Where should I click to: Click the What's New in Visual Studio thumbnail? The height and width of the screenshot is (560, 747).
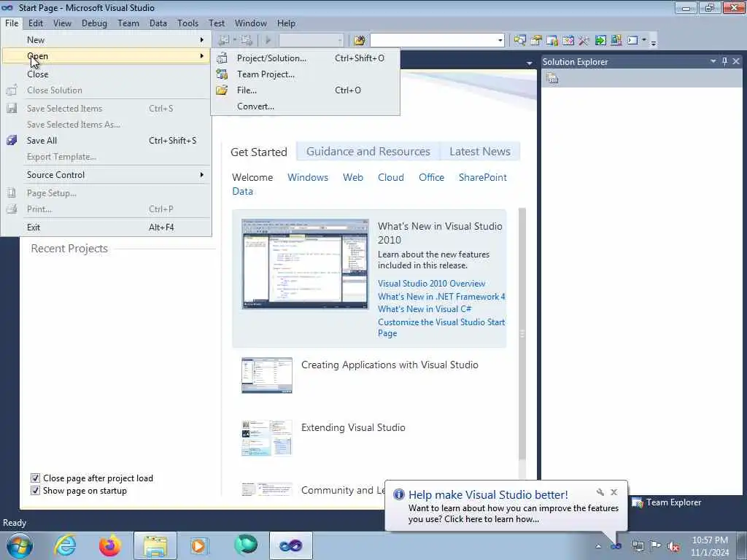305,264
